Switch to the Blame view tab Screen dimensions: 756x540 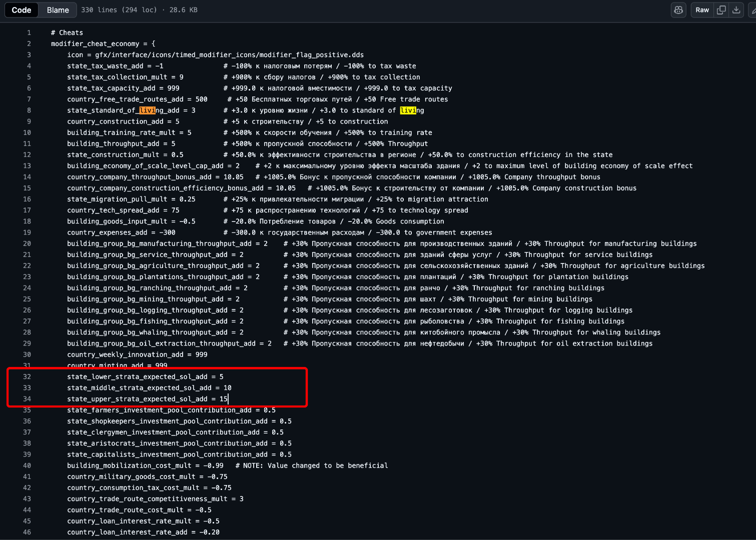pyautogui.click(x=58, y=10)
